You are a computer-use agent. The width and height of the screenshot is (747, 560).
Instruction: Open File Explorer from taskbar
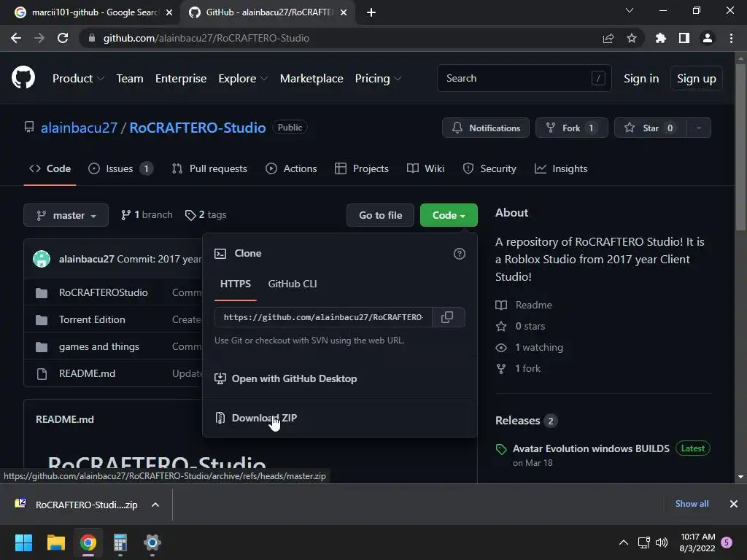pos(55,542)
